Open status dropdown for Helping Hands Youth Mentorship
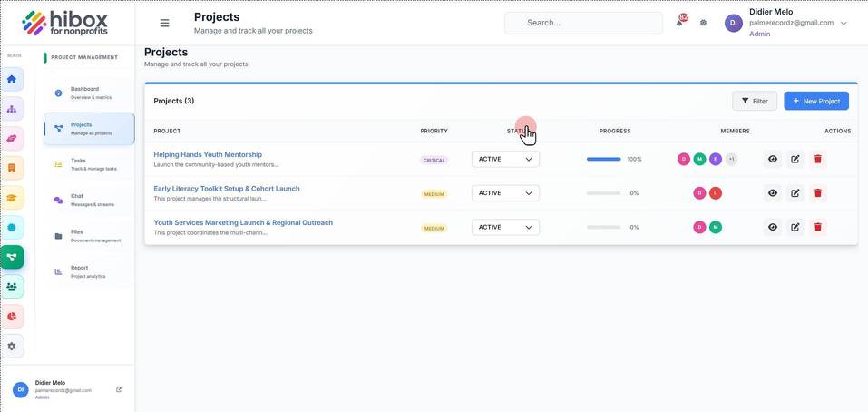868x412 pixels. tap(505, 159)
